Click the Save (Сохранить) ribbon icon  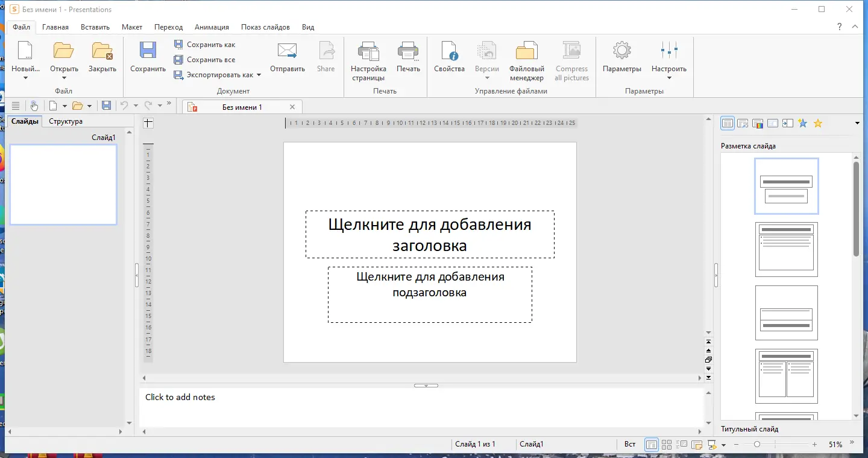click(x=148, y=51)
